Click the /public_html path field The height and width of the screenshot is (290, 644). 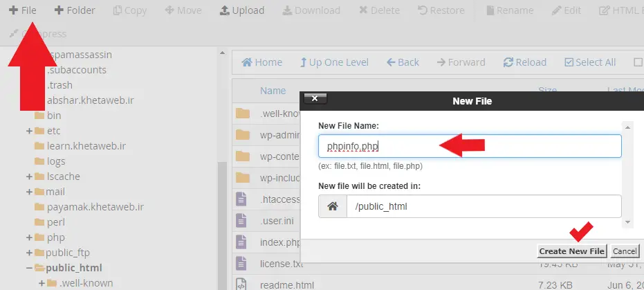tap(484, 206)
